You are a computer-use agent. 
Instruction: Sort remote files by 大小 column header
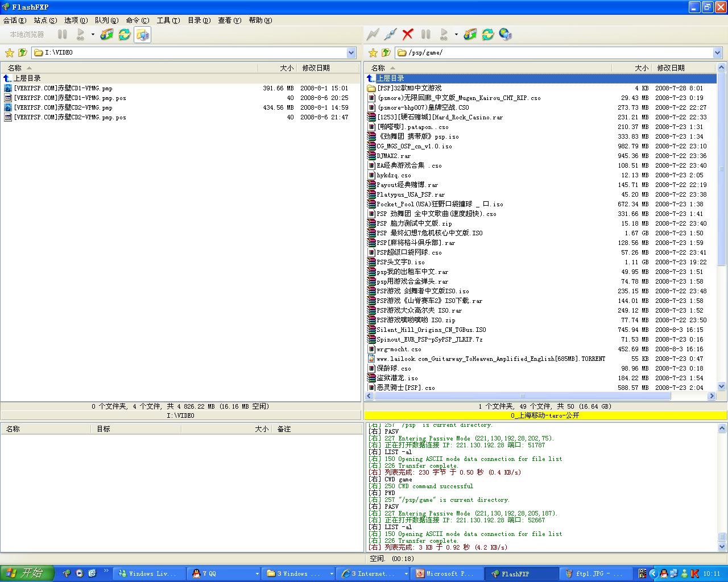click(x=632, y=68)
